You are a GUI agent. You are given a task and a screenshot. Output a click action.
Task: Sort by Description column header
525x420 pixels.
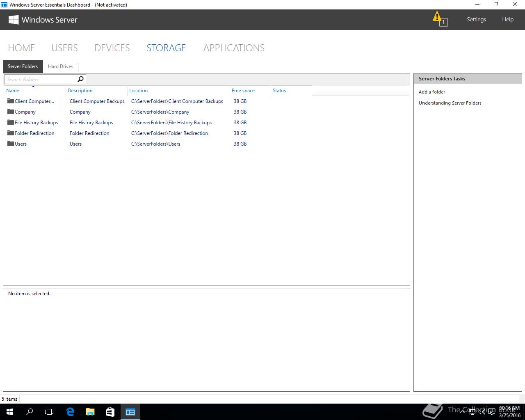(x=96, y=91)
